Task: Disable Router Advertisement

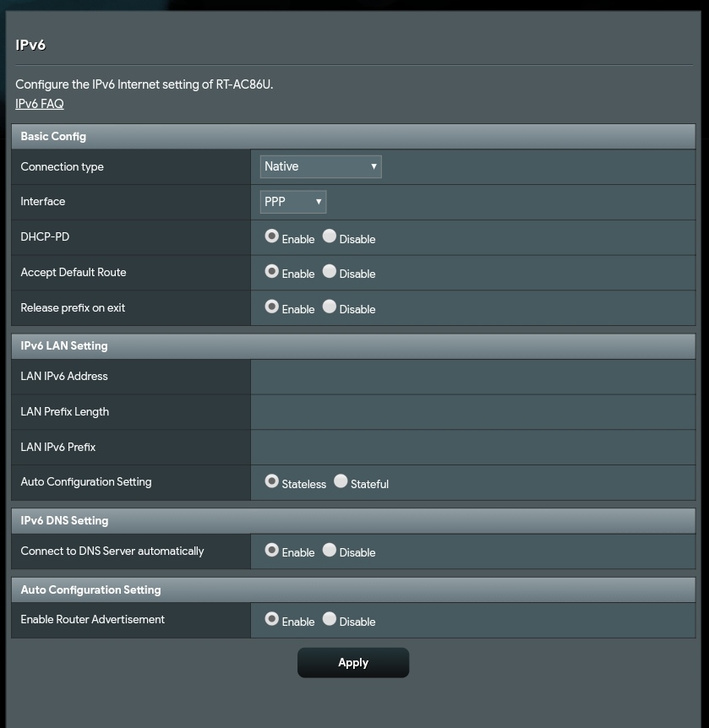Action: (330, 619)
